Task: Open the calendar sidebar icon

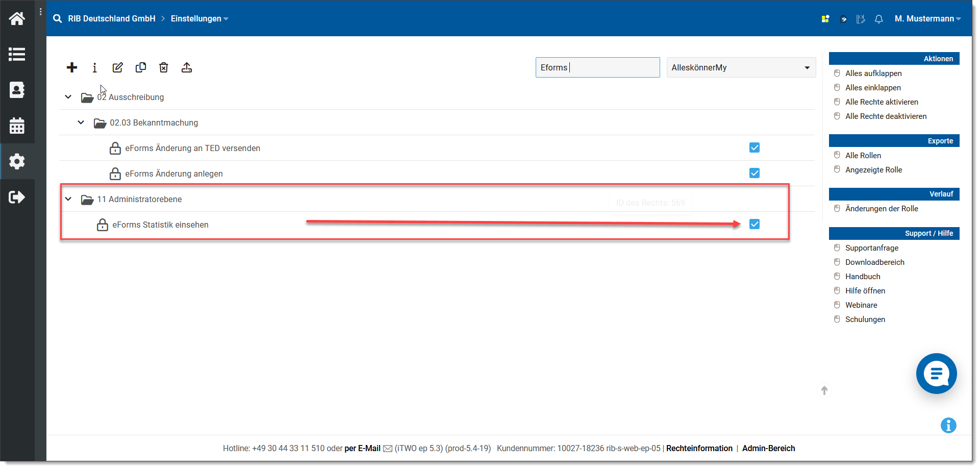Action: click(x=17, y=126)
